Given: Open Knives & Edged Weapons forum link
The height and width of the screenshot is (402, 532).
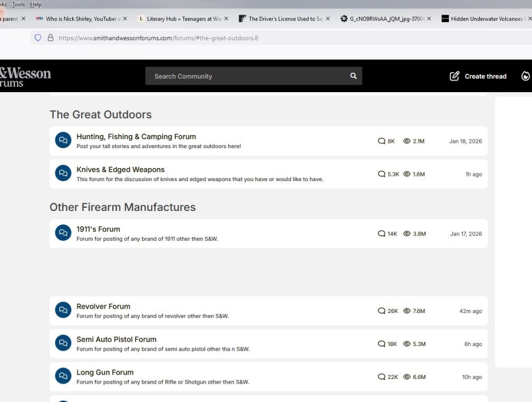Looking at the screenshot, I should pyautogui.click(x=120, y=170).
